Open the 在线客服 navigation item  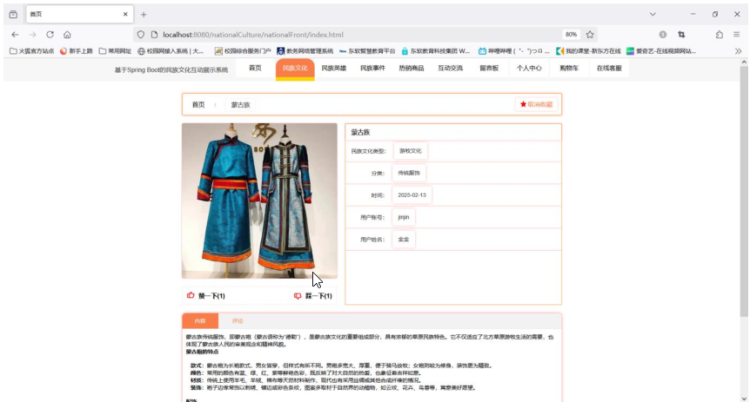[x=609, y=68]
